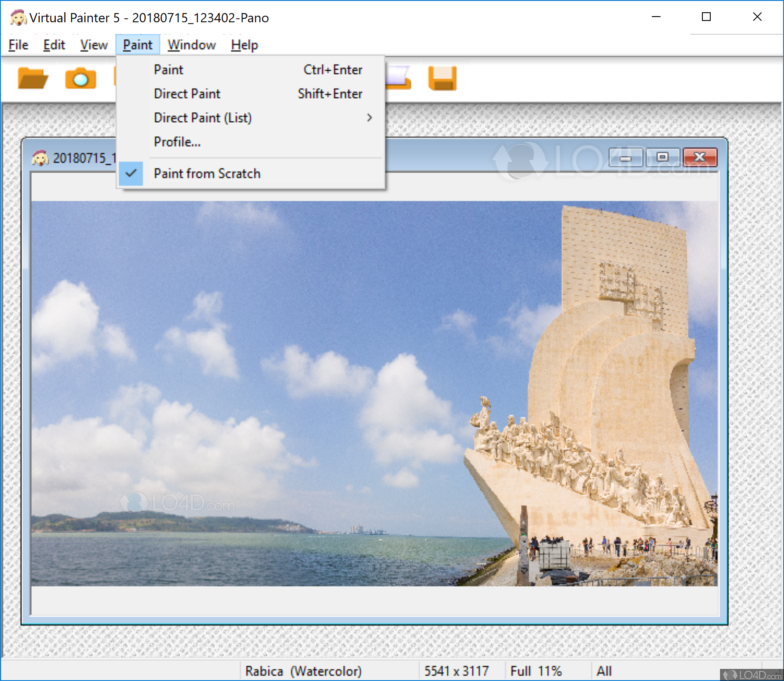
Task: Uncheck Paint from Scratch
Action: tap(207, 173)
